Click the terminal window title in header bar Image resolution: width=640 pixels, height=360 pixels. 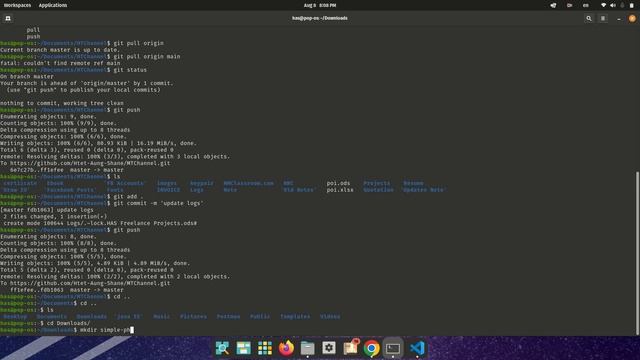pyautogui.click(x=320, y=18)
